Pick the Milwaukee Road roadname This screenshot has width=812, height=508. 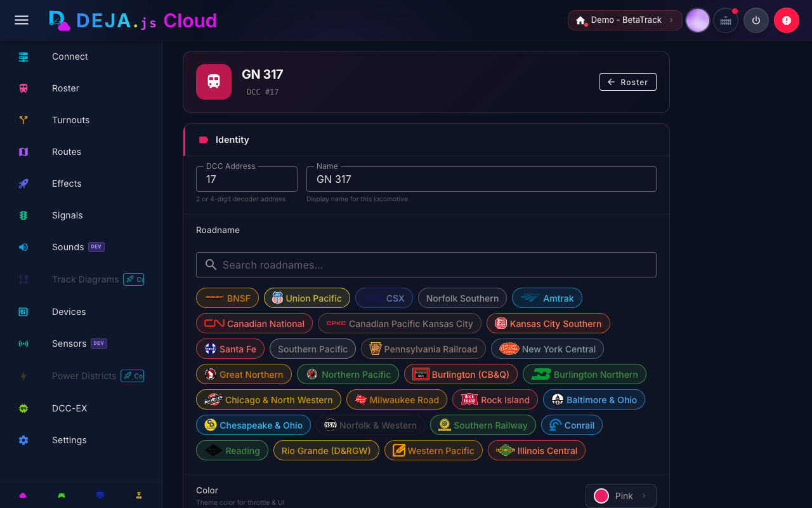396,400
